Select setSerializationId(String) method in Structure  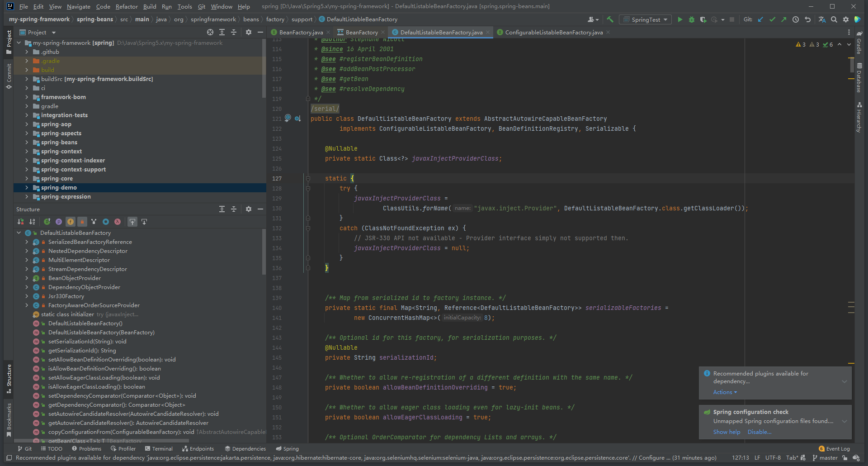point(87,342)
